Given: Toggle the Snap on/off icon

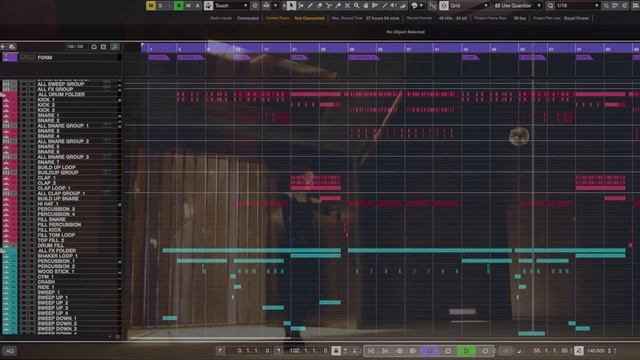Looking at the screenshot, I should (444, 5).
